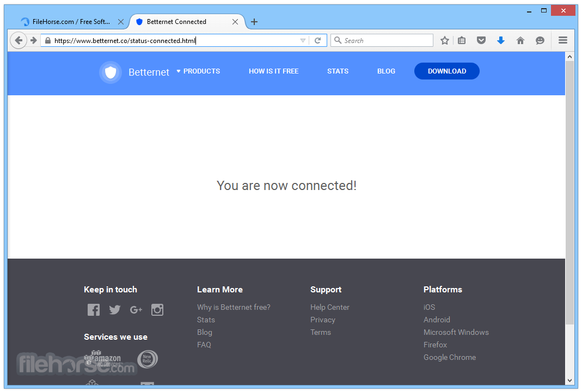This screenshot has height=392, width=582.
Task: Open the Hello chat smiley icon
Action: coord(540,40)
